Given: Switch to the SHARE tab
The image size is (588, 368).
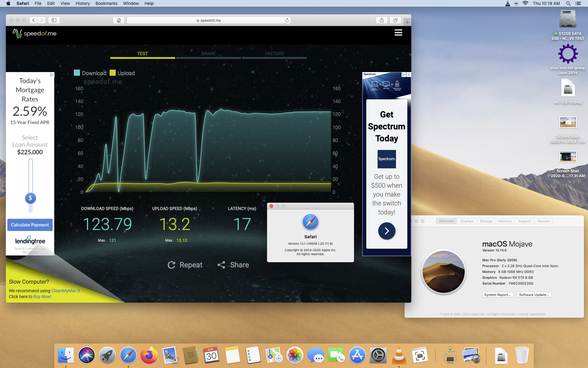Looking at the screenshot, I should point(208,54).
